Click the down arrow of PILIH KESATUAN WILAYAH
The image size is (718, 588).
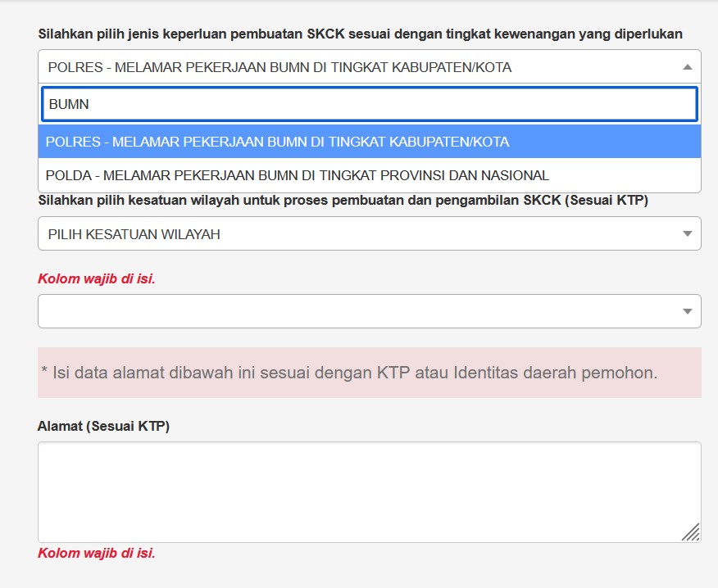click(x=687, y=234)
